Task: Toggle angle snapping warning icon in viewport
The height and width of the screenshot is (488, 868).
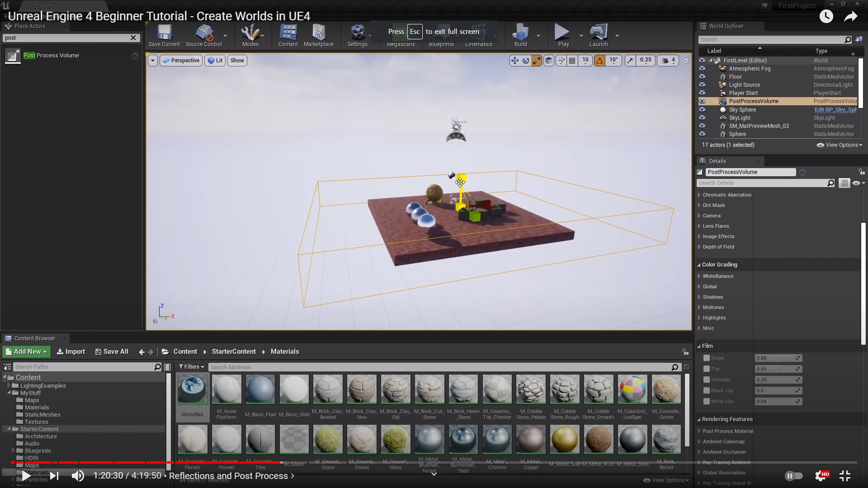Action: pos(599,61)
